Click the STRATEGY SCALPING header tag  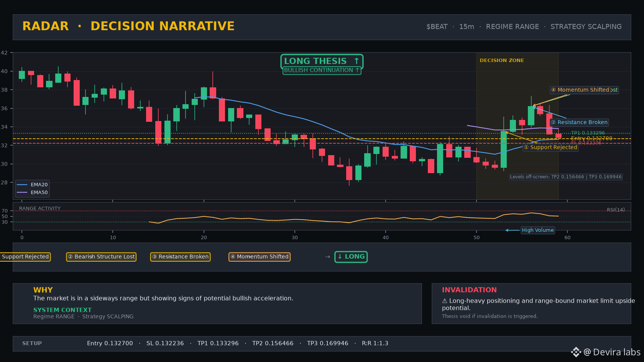point(586,27)
